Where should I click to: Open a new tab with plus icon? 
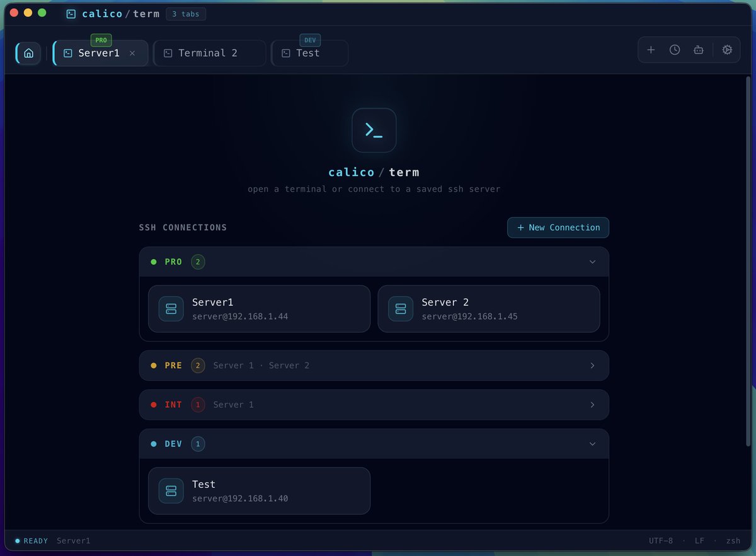pyautogui.click(x=651, y=50)
